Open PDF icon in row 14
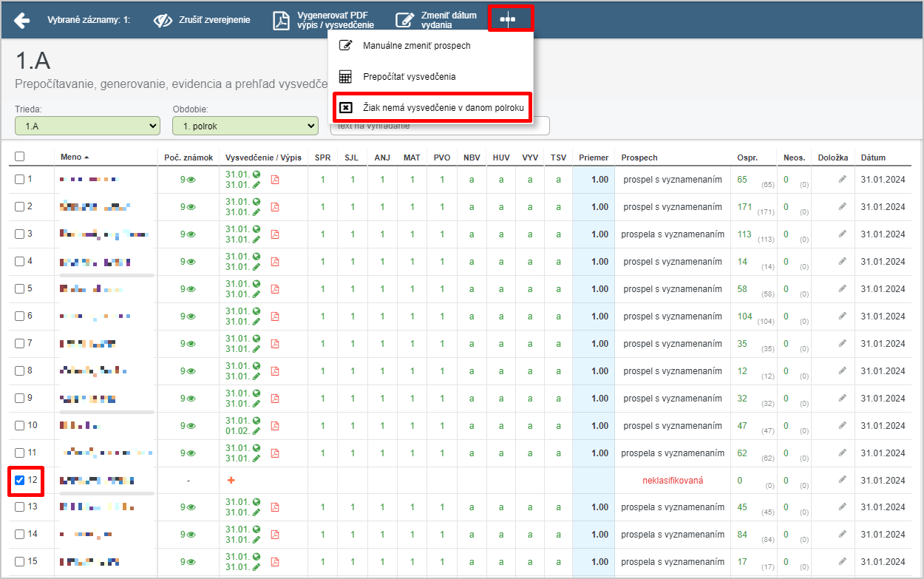The width and height of the screenshot is (924, 579). click(x=275, y=535)
